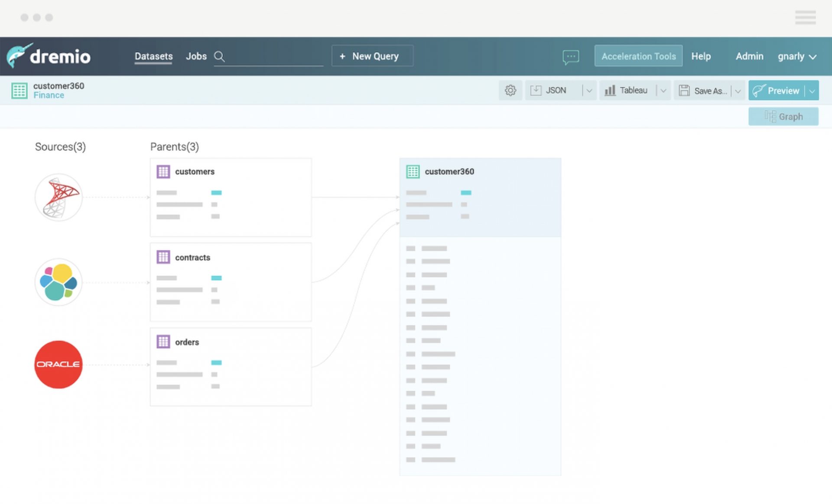Click the customer360 header title

point(58,86)
